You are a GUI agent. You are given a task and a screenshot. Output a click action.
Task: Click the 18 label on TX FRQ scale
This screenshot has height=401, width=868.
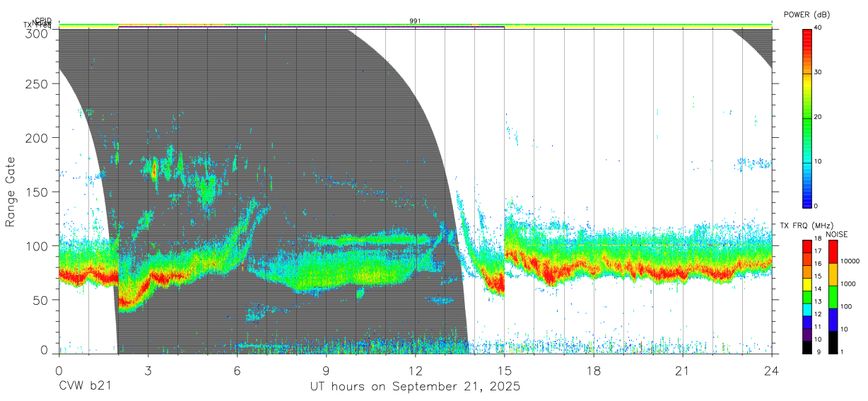(817, 239)
